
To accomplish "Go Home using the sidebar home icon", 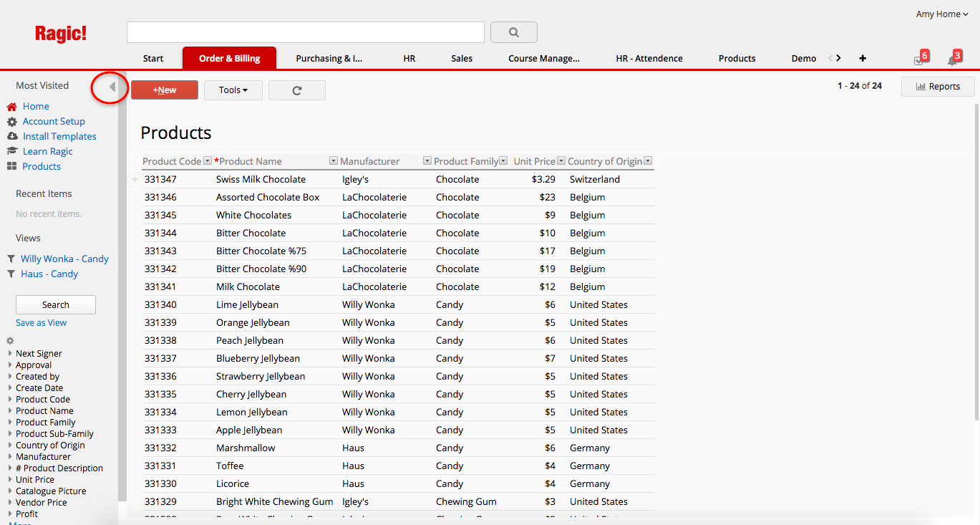I will pyautogui.click(x=11, y=105).
